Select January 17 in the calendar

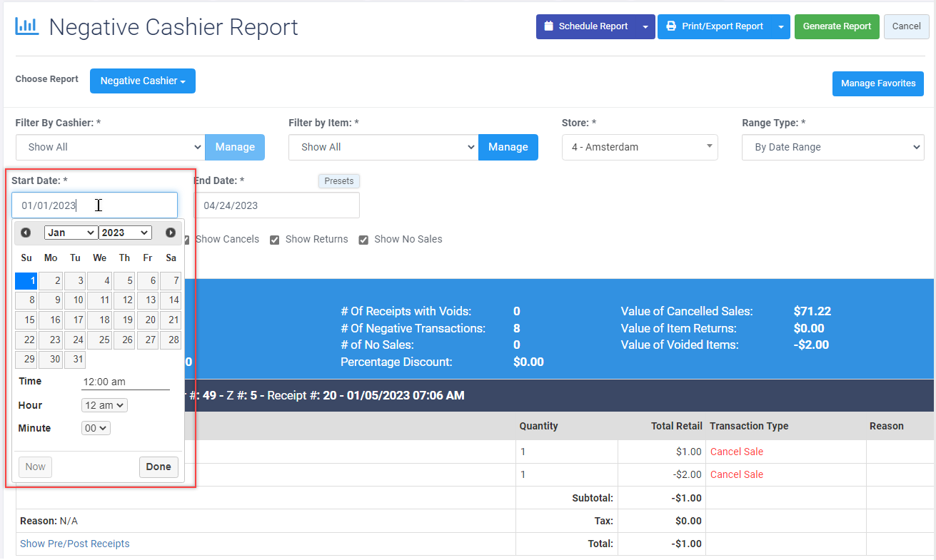(x=75, y=320)
